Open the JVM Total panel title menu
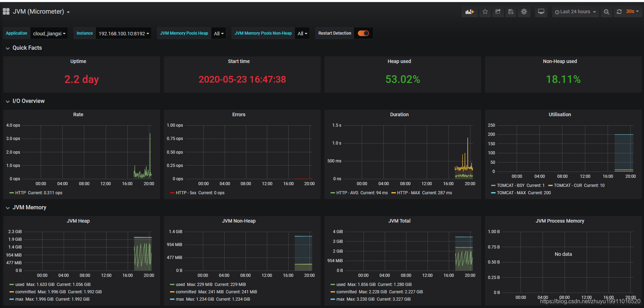This screenshot has height=308, width=644. (x=399, y=221)
